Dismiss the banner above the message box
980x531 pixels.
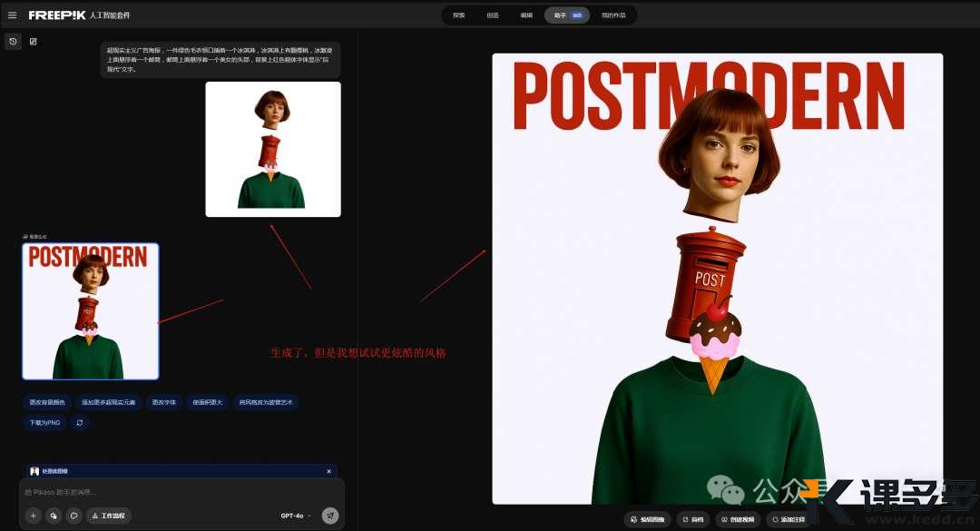point(328,471)
